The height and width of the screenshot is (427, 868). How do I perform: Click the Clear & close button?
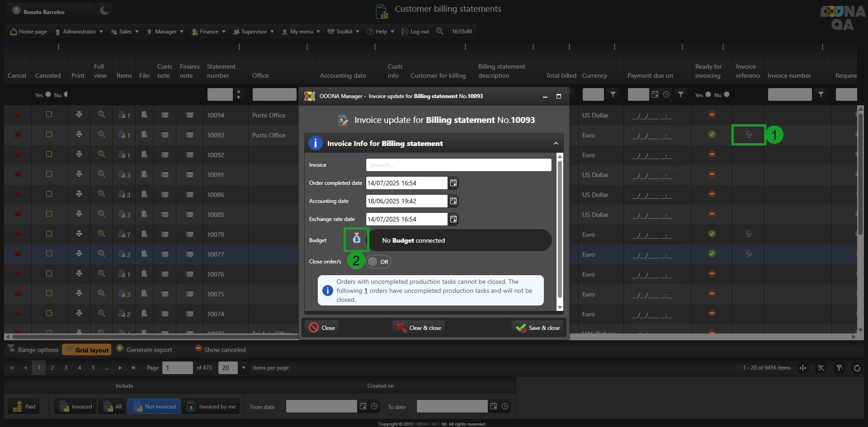[x=419, y=328]
